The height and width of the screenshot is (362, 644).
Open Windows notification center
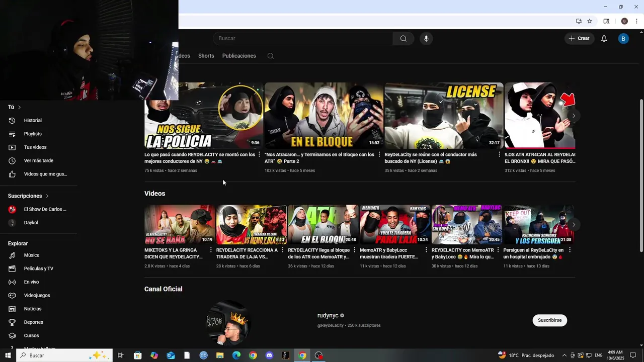point(633,355)
